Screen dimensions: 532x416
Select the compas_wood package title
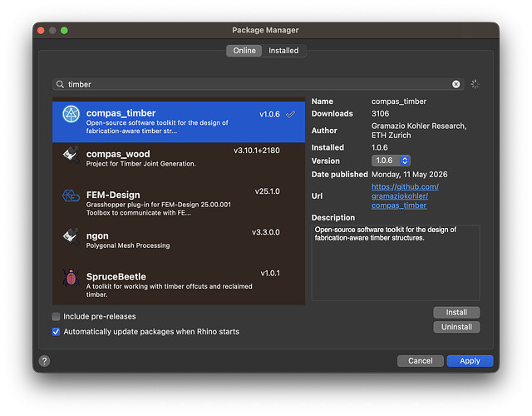118,154
